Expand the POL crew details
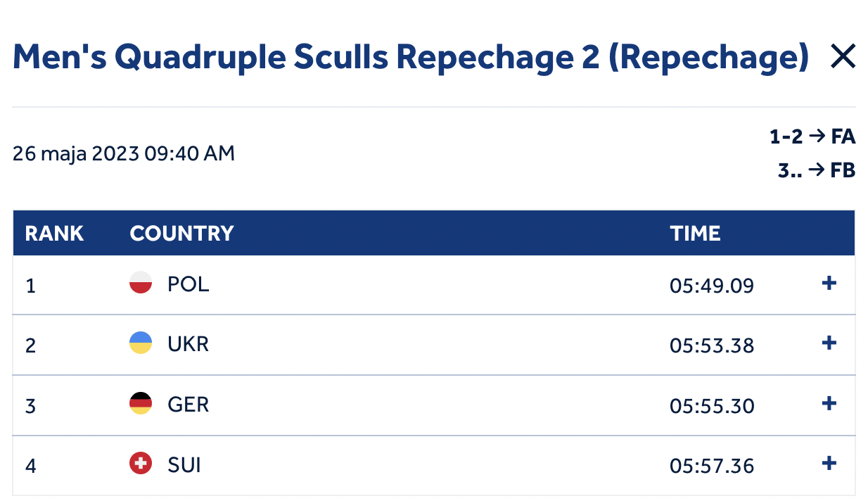Image resolution: width=868 pixels, height=501 pixels. [x=829, y=283]
